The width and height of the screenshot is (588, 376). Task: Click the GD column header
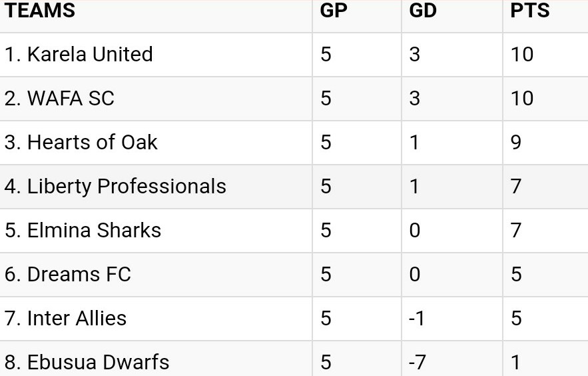423,9
